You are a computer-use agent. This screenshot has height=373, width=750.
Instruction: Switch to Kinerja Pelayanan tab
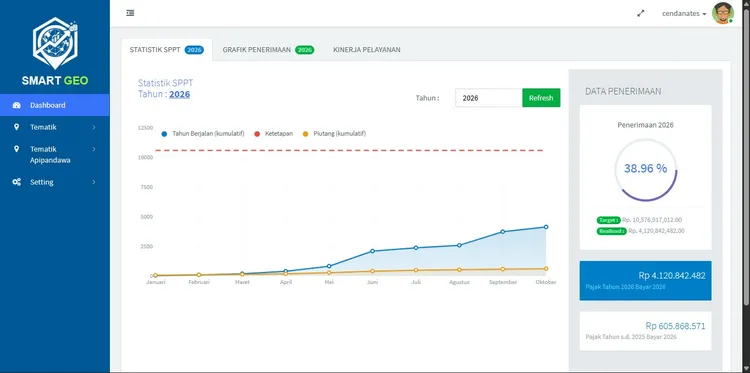click(367, 50)
